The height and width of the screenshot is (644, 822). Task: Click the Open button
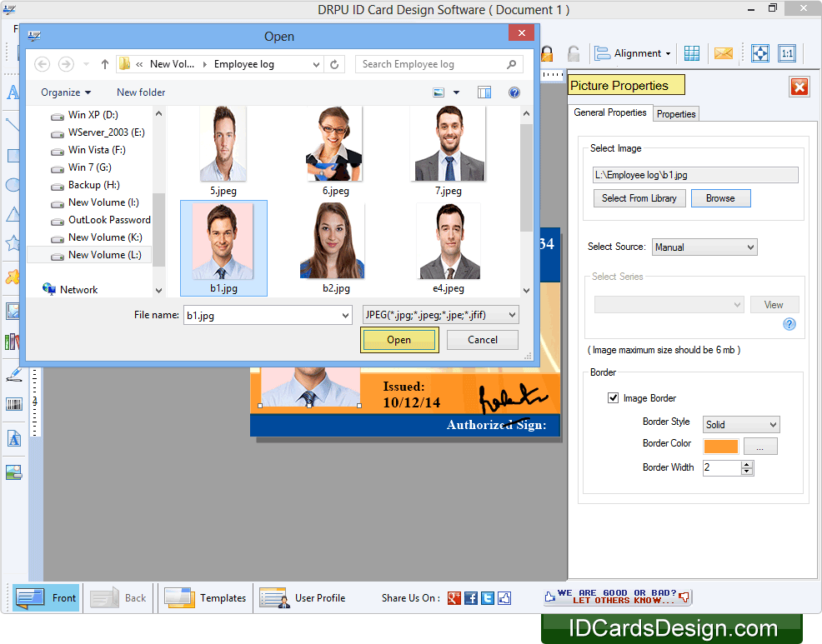(x=399, y=339)
